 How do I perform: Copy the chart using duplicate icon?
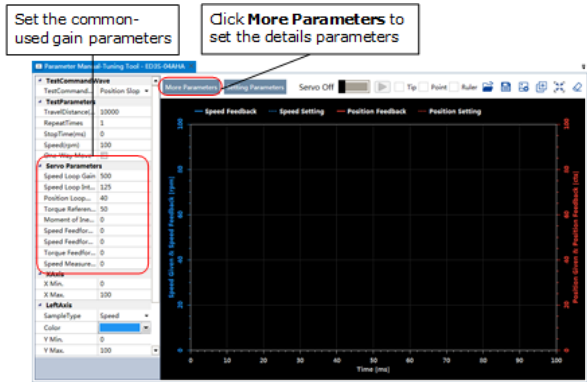click(541, 87)
